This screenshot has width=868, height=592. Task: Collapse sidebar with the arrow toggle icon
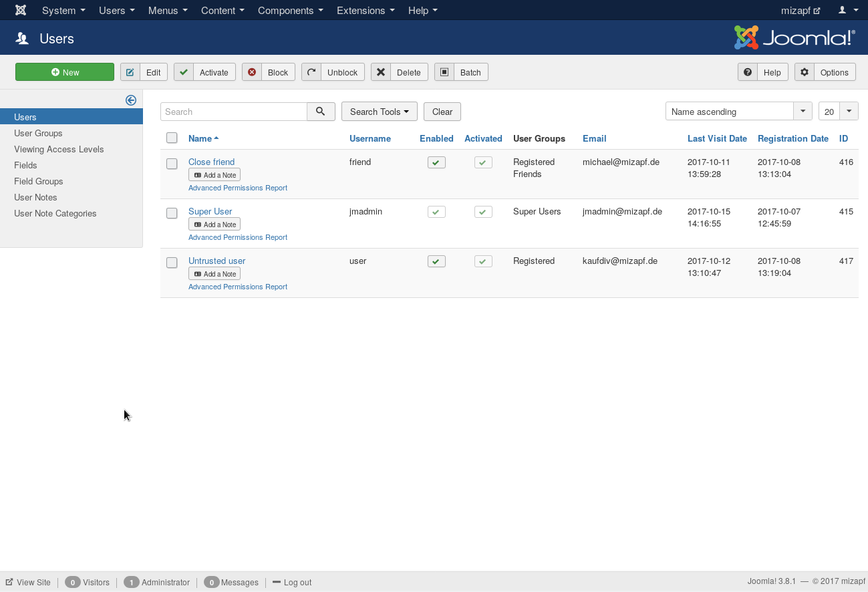click(131, 100)
